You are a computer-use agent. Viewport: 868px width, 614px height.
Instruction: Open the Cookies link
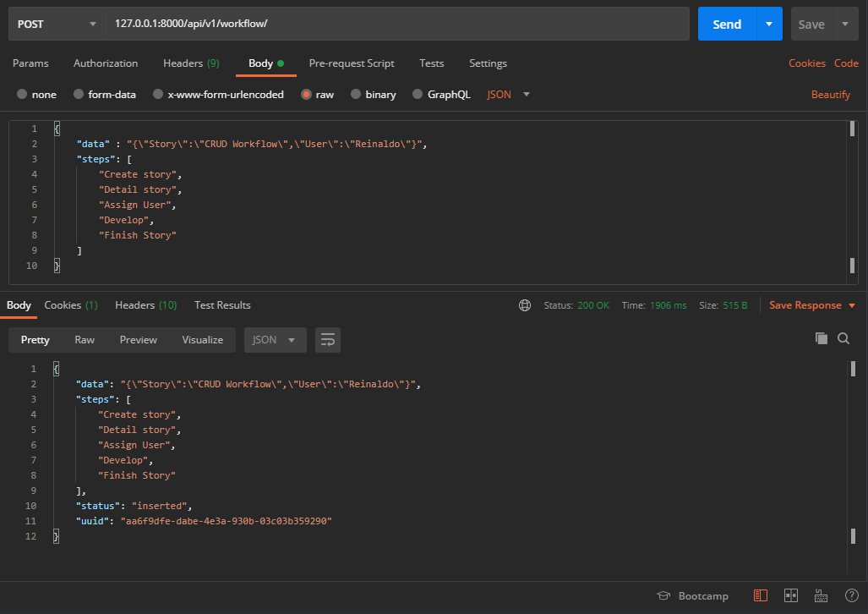click(x=806, y=63)
